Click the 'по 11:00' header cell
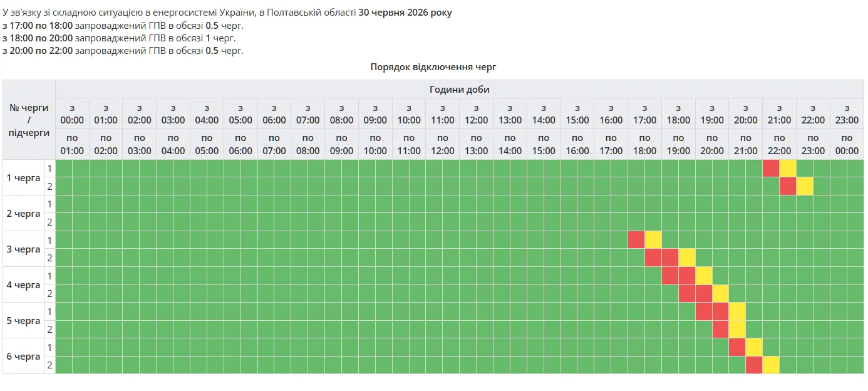The image size is (868, 391). click(409, 144)
